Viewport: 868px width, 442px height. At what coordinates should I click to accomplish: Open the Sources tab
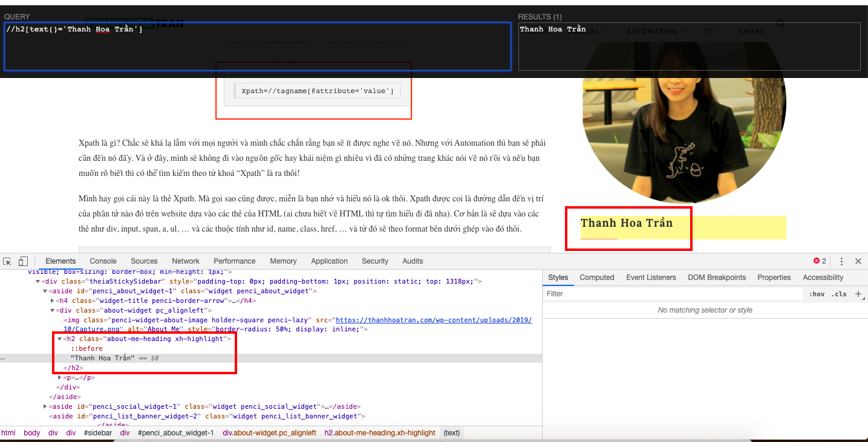[x=144, y=261]
